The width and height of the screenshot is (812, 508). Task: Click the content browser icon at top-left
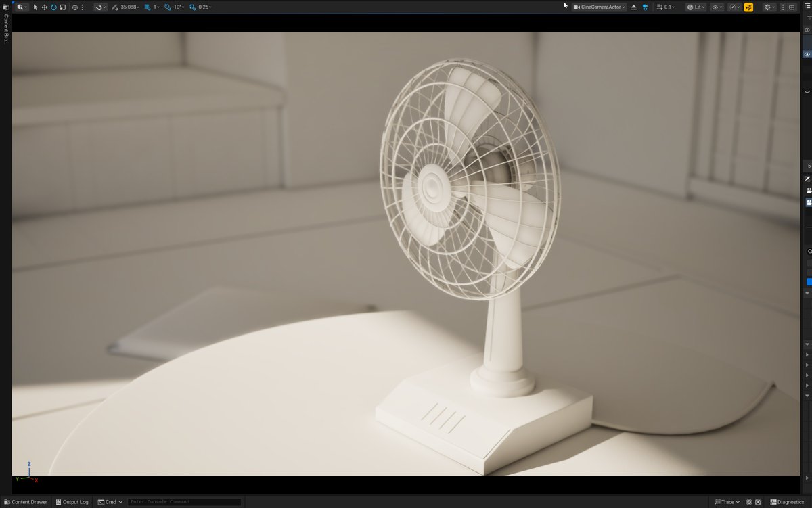(6, 7)
